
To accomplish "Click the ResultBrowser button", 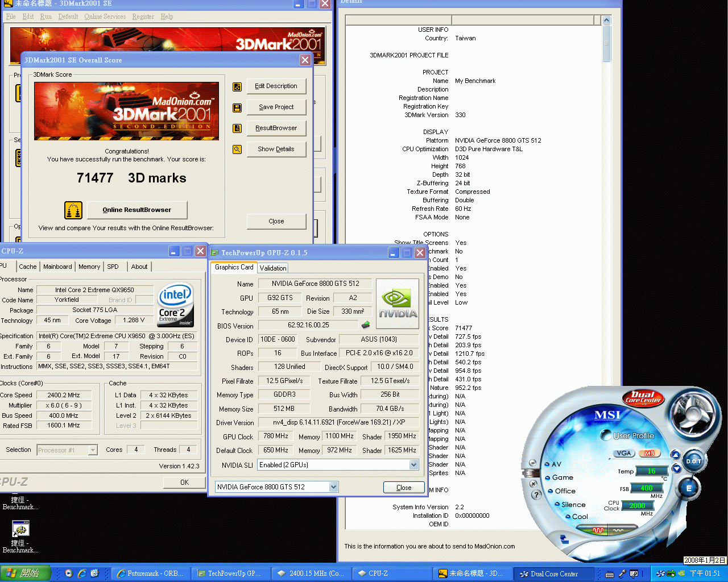I will pos(276,128).
